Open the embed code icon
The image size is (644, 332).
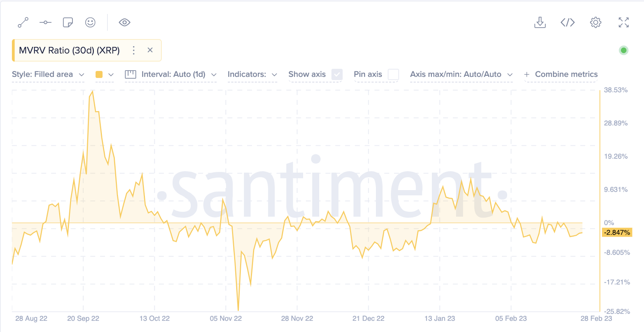pyautogui.click(x=568, y=23)
